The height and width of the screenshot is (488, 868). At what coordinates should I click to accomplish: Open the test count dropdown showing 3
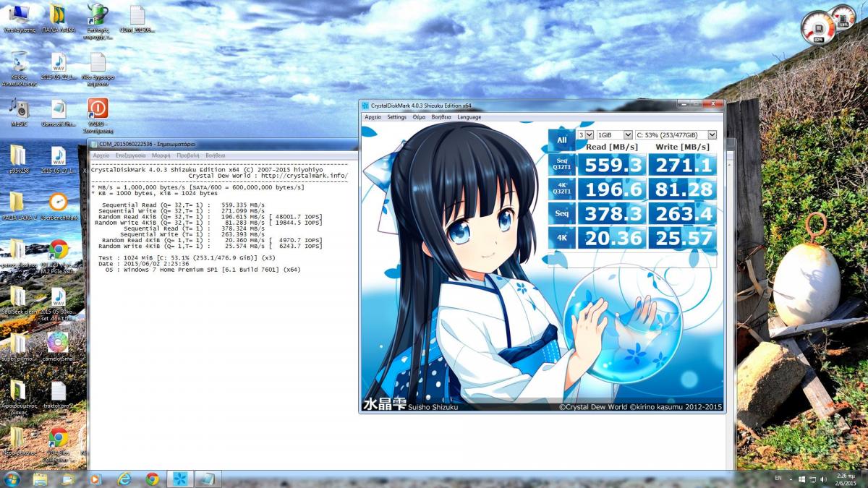pos(585,134)
